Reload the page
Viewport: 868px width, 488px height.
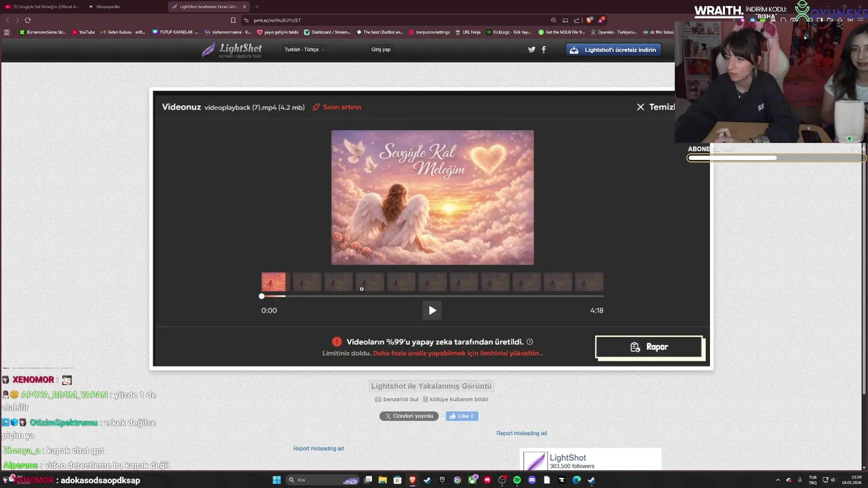pos(28,20)
